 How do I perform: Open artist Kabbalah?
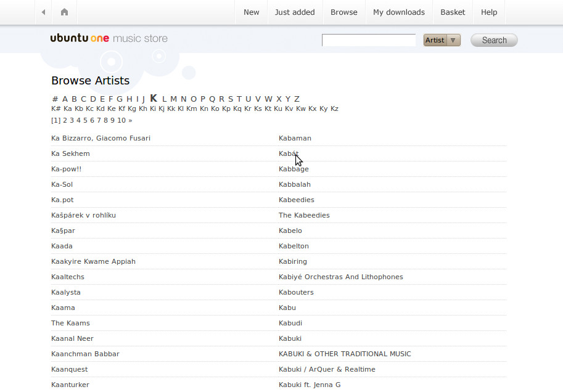[295, 184]
